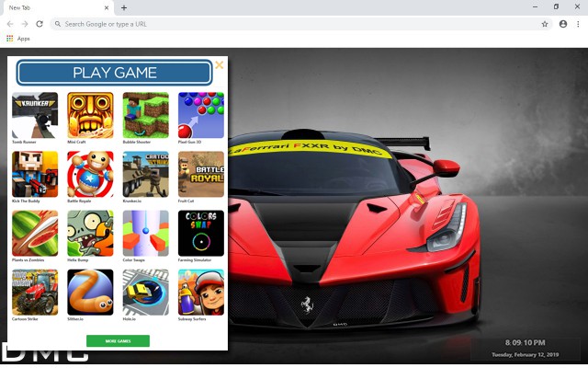Click the browser forward arrow

25,24
